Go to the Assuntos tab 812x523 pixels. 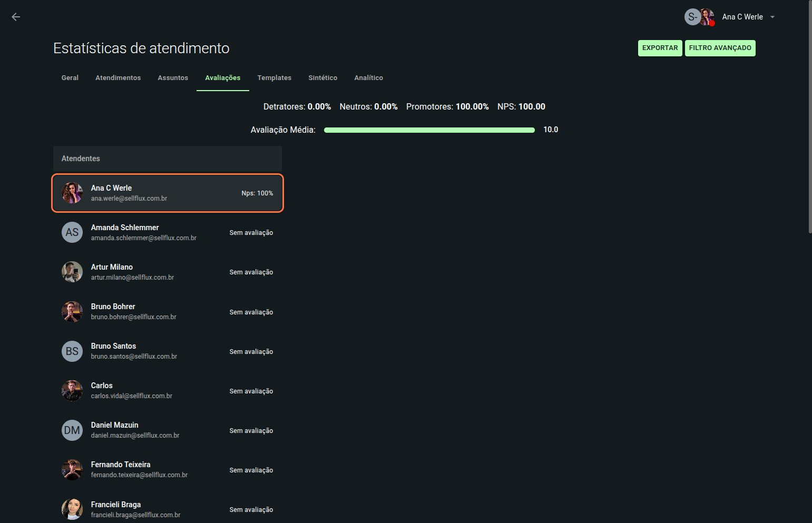173,78
